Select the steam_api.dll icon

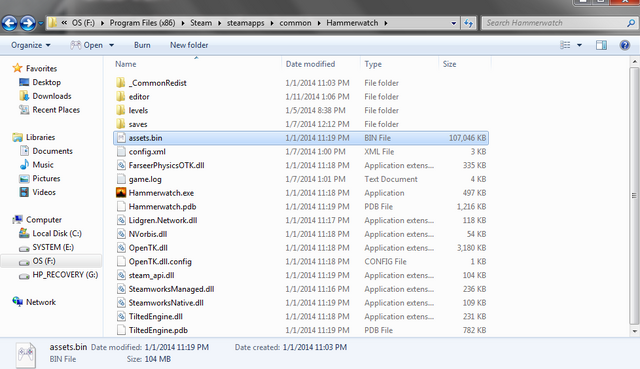coord(121,276)
